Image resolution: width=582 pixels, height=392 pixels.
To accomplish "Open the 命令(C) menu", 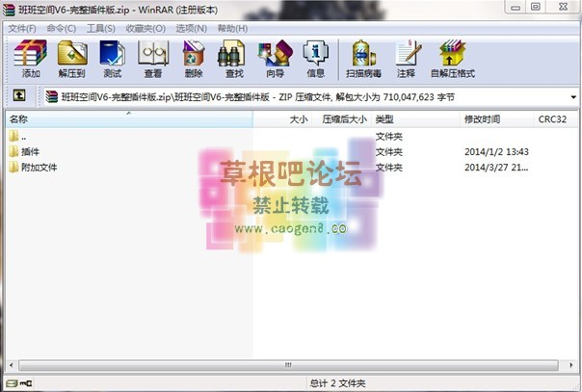I will 62,29.
